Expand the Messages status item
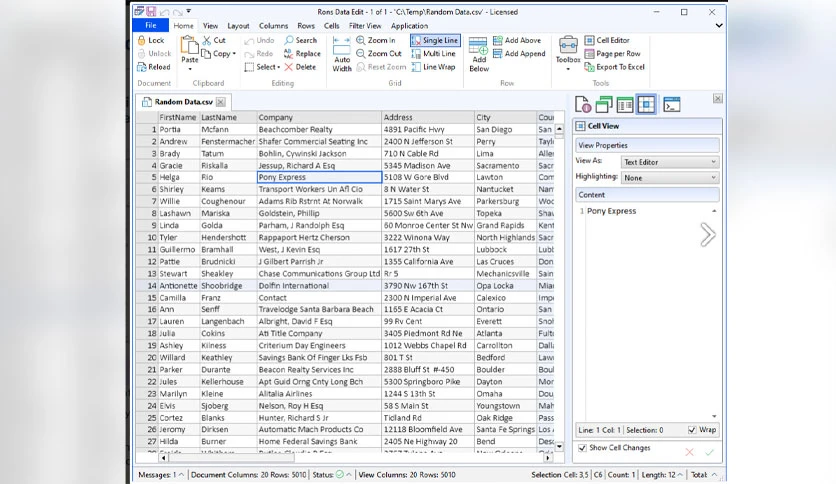Viewport: 836px width, 484px height. (181, 474)
